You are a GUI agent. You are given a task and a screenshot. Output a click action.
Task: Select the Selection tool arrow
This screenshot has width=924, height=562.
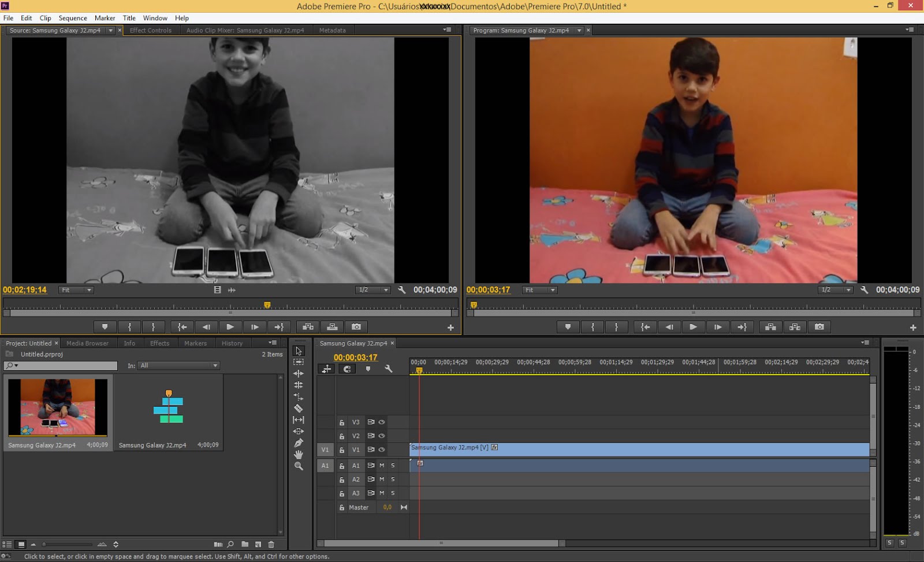tap(299, 351)
